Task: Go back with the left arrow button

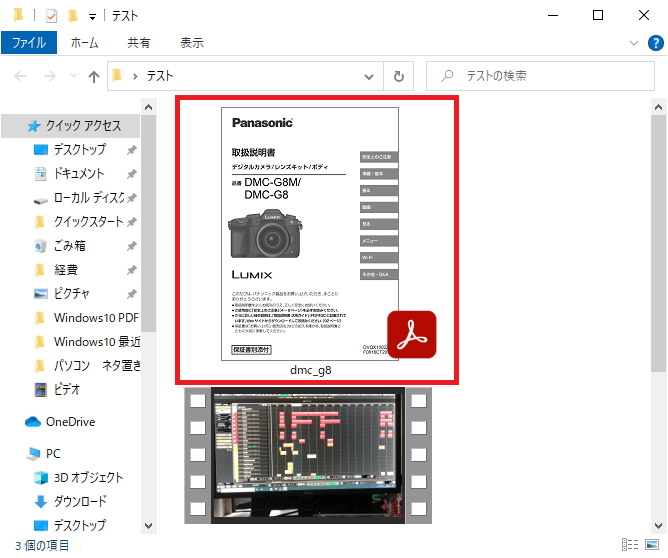Action: pos(20,76)
